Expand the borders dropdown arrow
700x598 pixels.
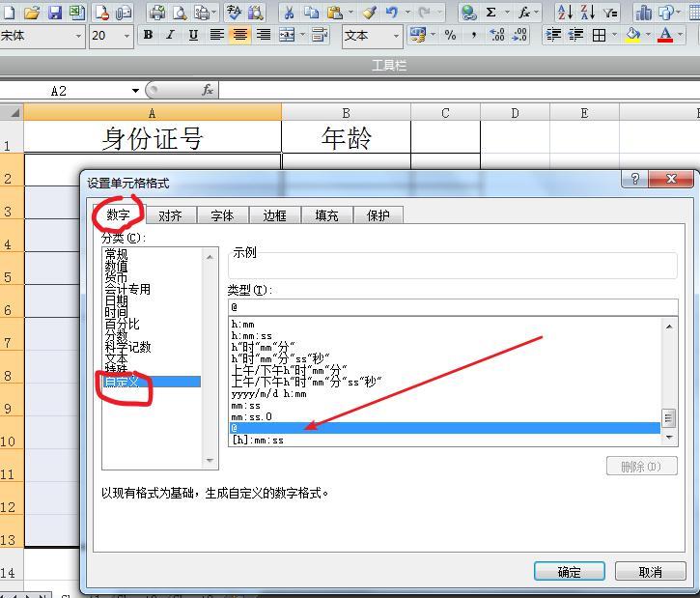pyautogui.click(x=615, y=35)
